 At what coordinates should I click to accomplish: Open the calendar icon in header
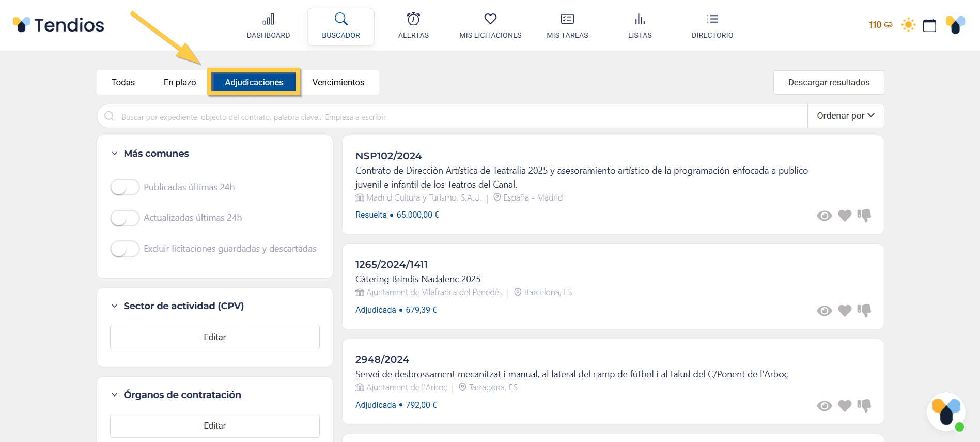(929, 25)
